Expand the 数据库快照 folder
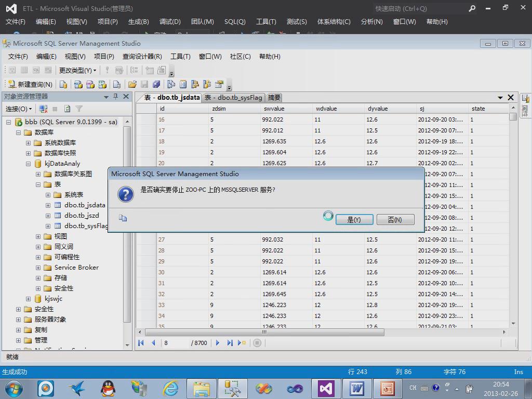The width and height of the screenshot is (532, 399). click(28, 153)
